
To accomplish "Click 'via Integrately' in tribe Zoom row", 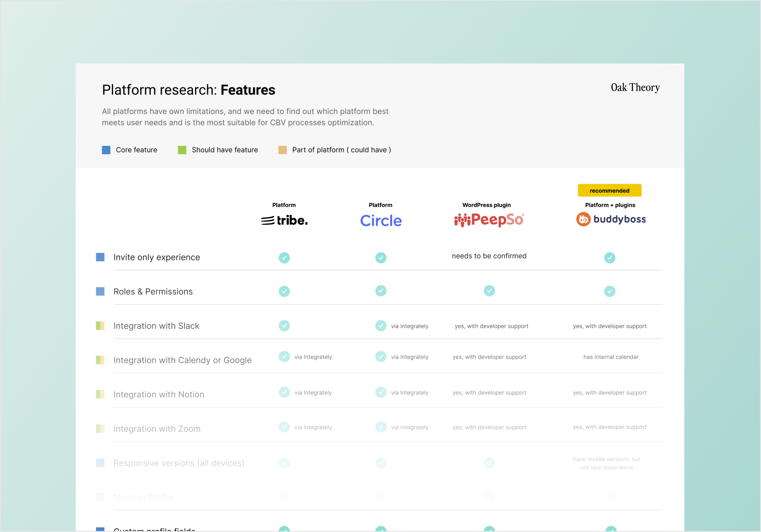I will pyautogui.click(x=313, y=427).
